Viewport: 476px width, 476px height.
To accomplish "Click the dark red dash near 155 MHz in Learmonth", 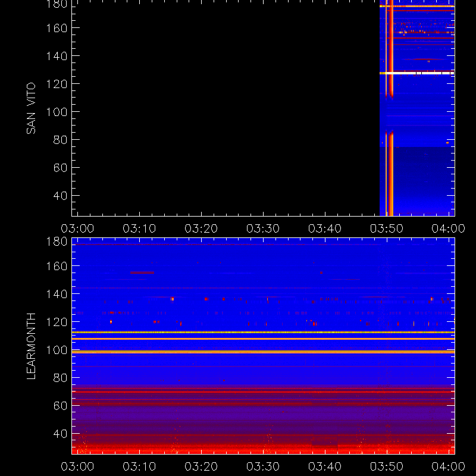I will point(142,273).
